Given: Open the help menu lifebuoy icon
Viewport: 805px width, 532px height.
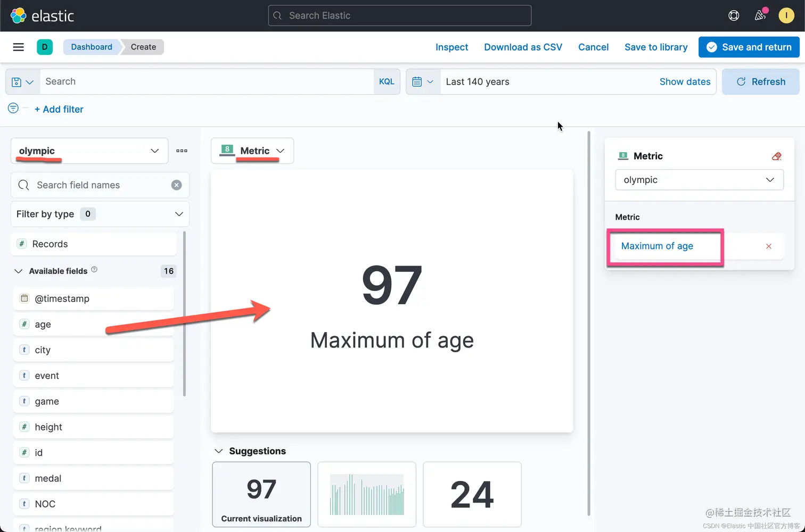Looking at the screenshot, I should (734, 15).
